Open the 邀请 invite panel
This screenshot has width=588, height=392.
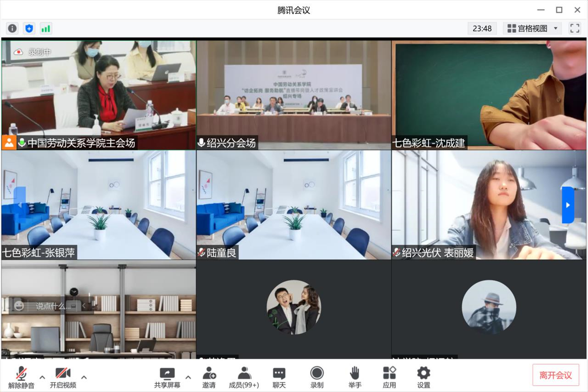(209, 377)
